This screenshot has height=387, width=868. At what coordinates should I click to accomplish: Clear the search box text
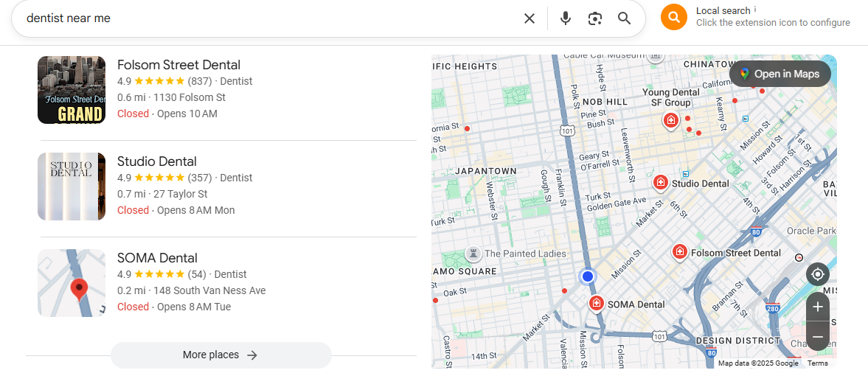click(x=530, y=18)
